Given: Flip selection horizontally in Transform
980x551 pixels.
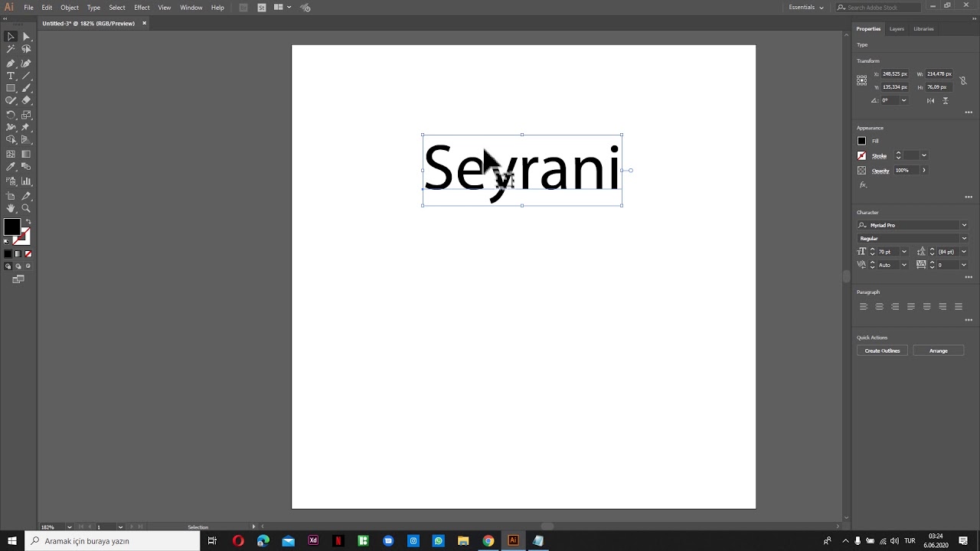Looking at the screenshot, I should pyautogui.click(x=930, y=100).
